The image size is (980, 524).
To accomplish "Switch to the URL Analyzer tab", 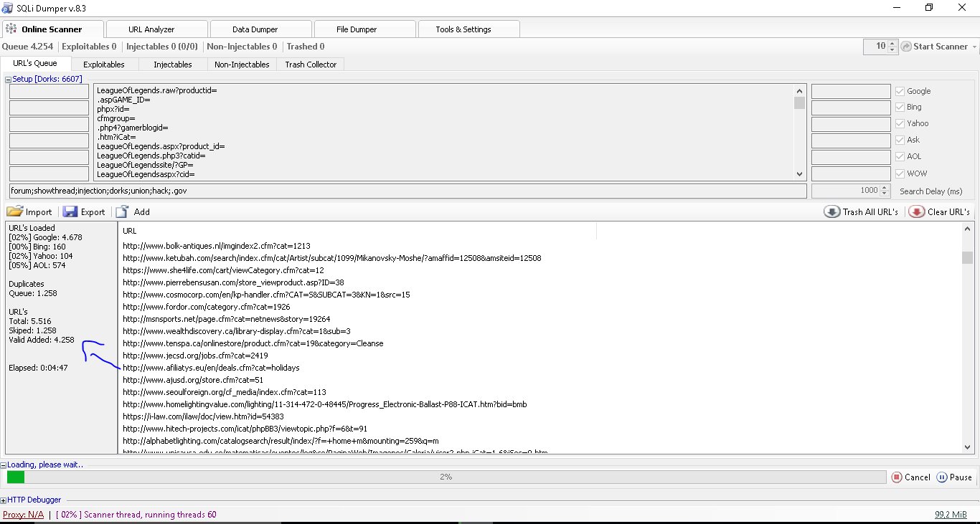I will click(x=156, y=29).
